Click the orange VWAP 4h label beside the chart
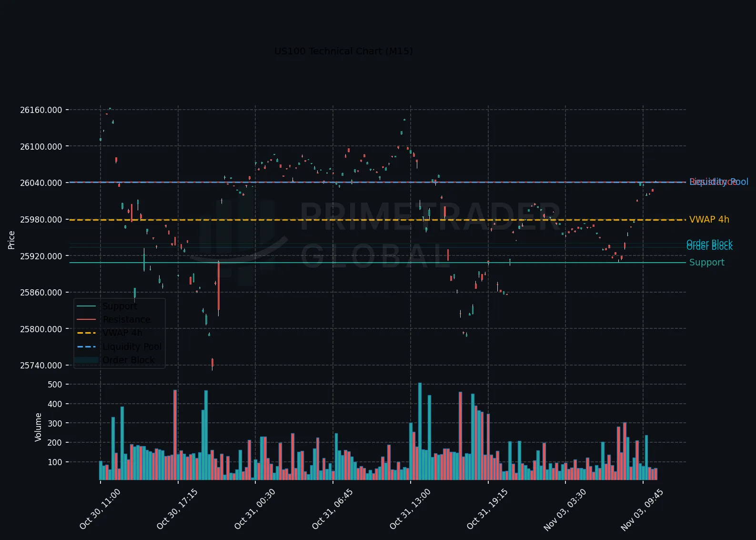Screen dimensions: 756x540 click(709, 220)
